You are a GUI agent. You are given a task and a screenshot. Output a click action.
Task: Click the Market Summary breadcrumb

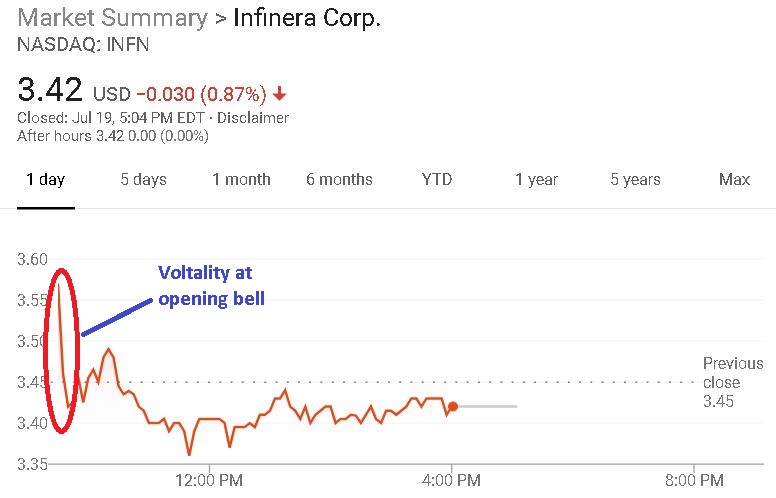(109, 18)
